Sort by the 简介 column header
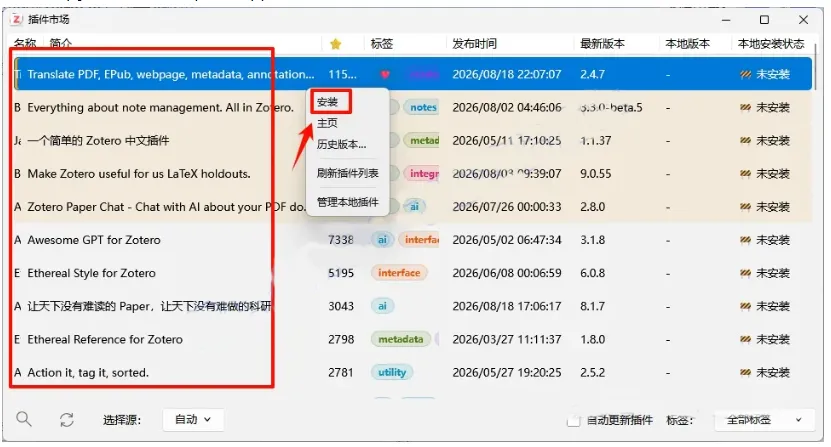The height and width of the screenshot is (447, 831). pos(60,43)
